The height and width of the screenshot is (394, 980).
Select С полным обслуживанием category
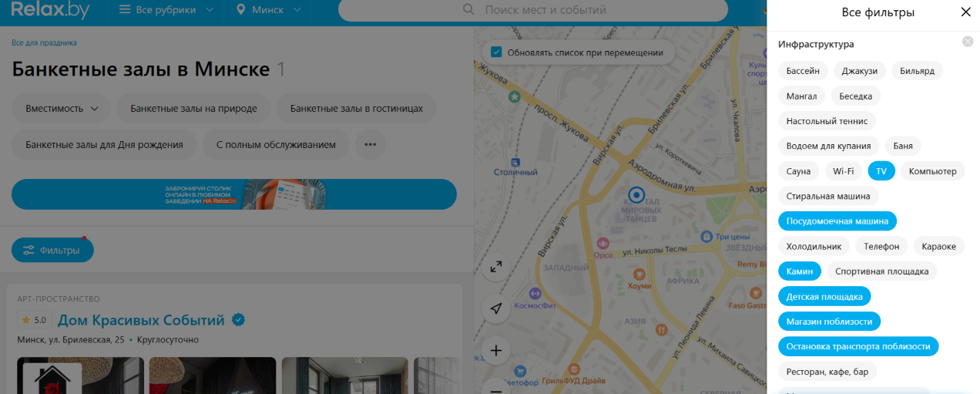(x=276, y=144)
